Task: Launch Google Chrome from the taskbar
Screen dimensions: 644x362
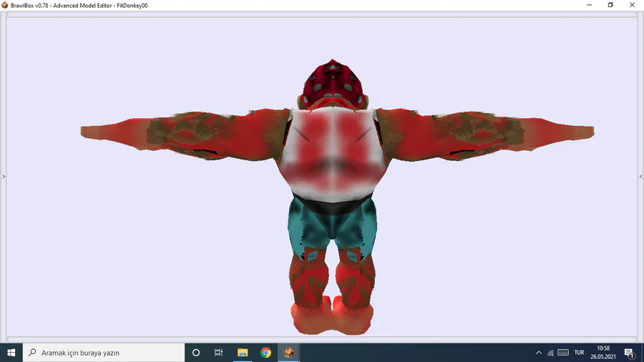Action: tap(265, 353)
